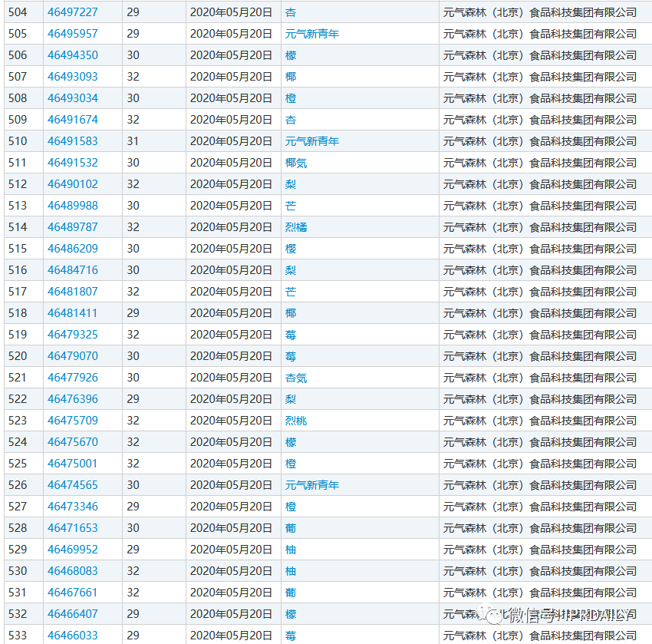Click trademark 梨 in row 512
This screenshot has width=652, height=644.
coord(291,184)
